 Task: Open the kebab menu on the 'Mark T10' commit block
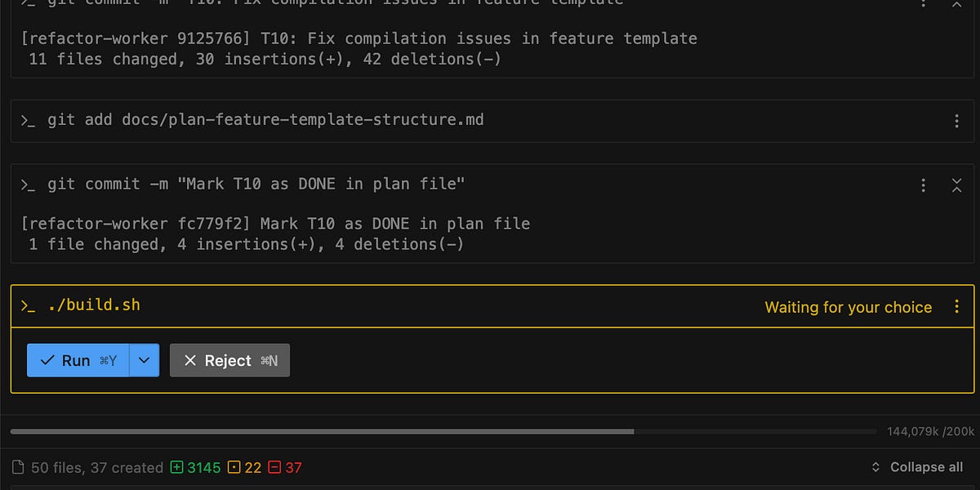[923, 185]
